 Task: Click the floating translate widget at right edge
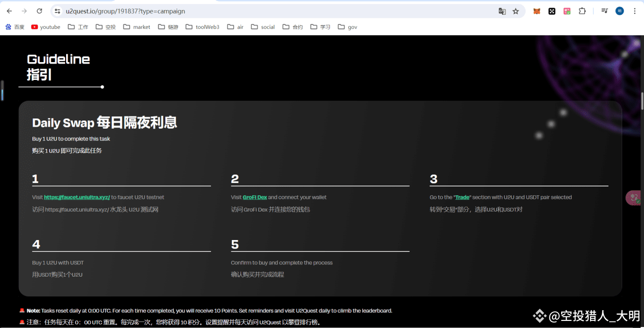pos(634,198)
